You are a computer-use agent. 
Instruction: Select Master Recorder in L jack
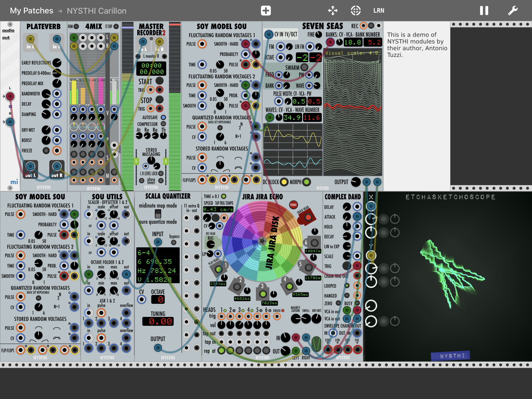143,42
